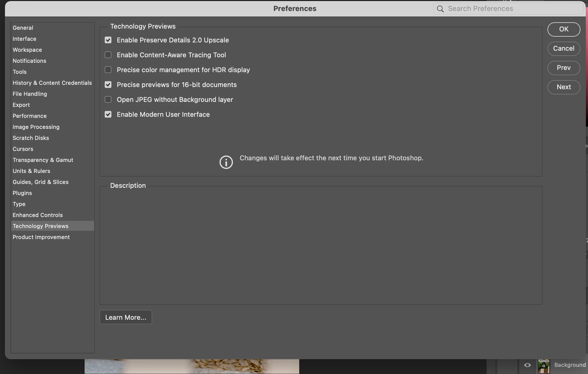588x374 pixels.
Task: Open Enhanced Controls preferences
Action: tap(53, 215)
